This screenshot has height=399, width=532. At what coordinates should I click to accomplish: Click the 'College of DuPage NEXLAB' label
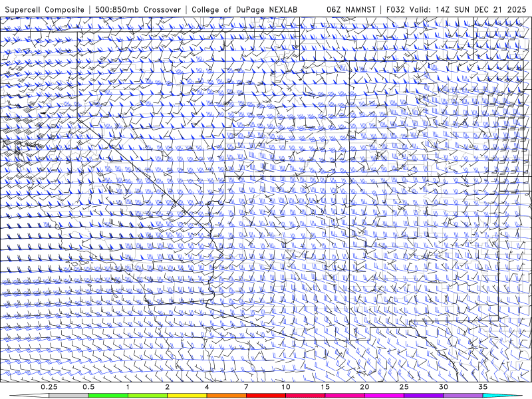[x=244, y=9]
